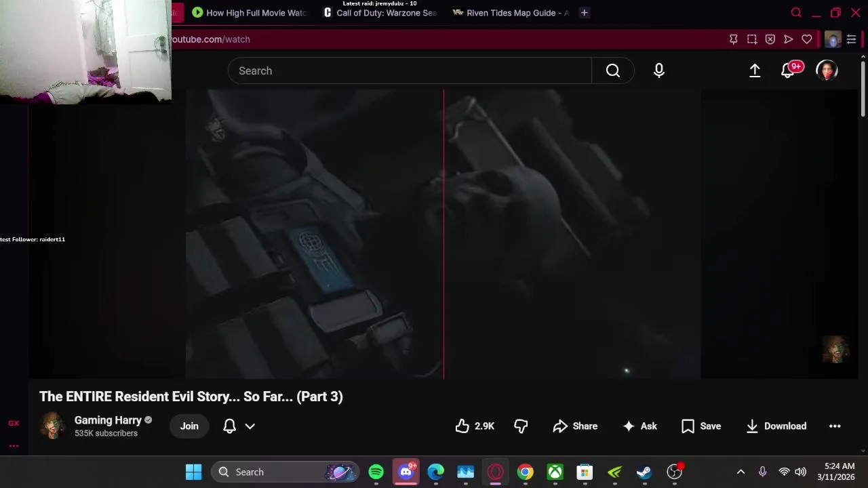
Task: Click the scrollbar down arrow
Action: (x=863, y=451)
